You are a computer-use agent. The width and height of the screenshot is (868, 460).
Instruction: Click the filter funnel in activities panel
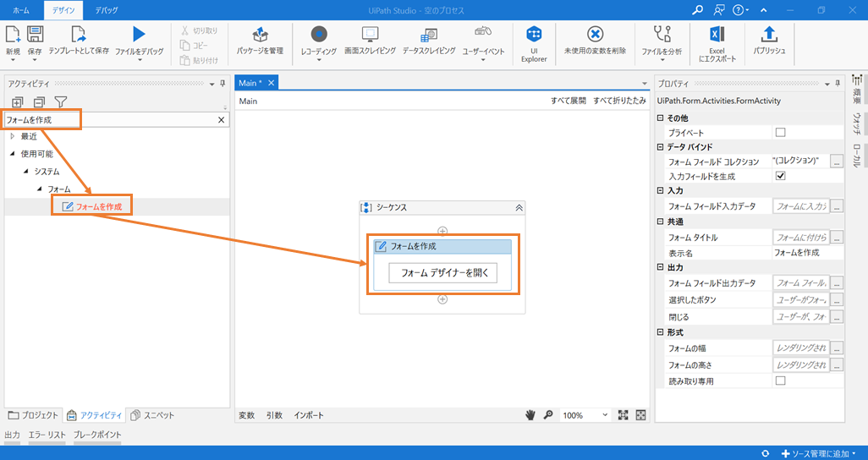[61, 101]
